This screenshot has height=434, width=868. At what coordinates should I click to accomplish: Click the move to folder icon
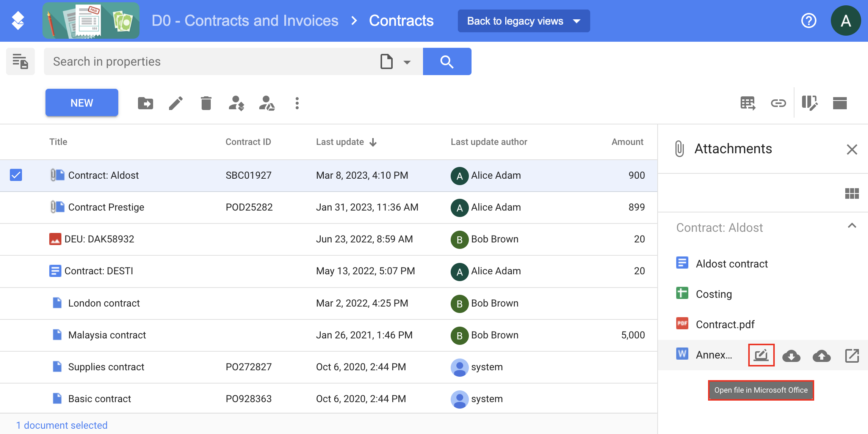pyautogui.click(x=145, y=103)
